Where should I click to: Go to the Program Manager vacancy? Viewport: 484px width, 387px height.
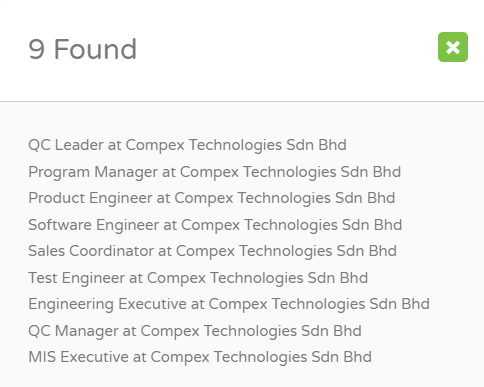(214, 172)
